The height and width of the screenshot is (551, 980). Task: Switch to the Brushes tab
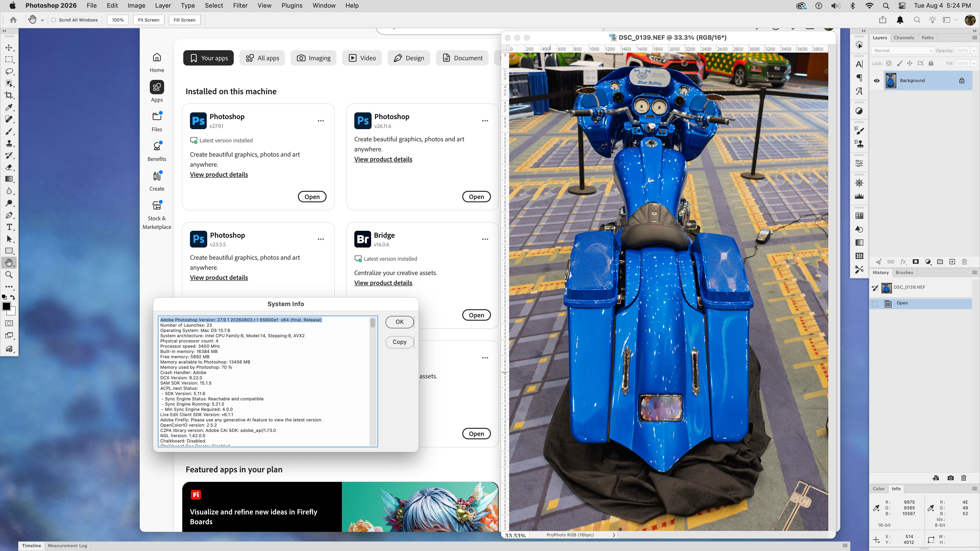click(x=904, y=272)
